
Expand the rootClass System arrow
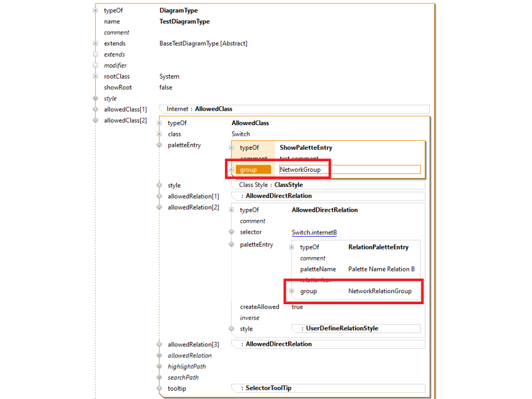pyautogui.click(x=96, y=76)
